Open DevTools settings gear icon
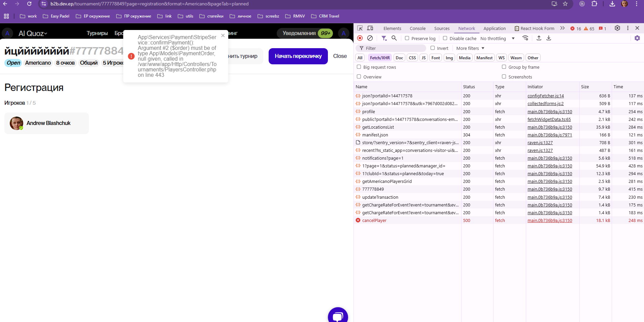 pyautogui.click(x=617, y=28)
